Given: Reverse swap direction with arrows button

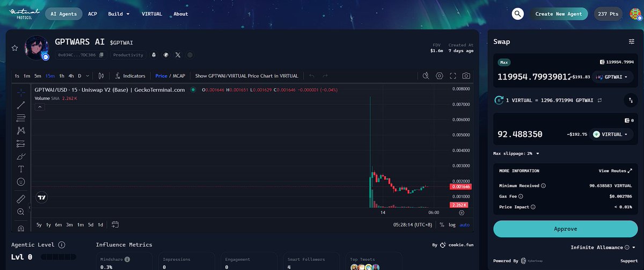Looking at the screenshot, I should coord(631,100).
